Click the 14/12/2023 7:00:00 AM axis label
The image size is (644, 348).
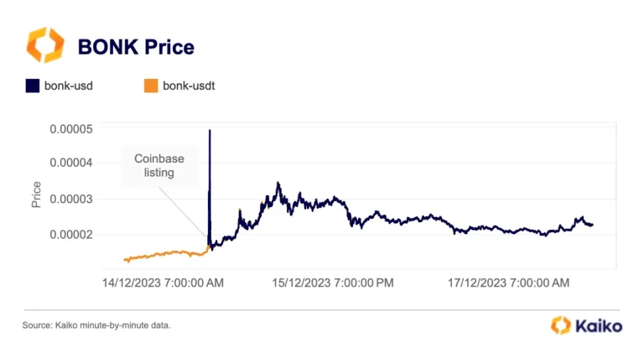163,283
